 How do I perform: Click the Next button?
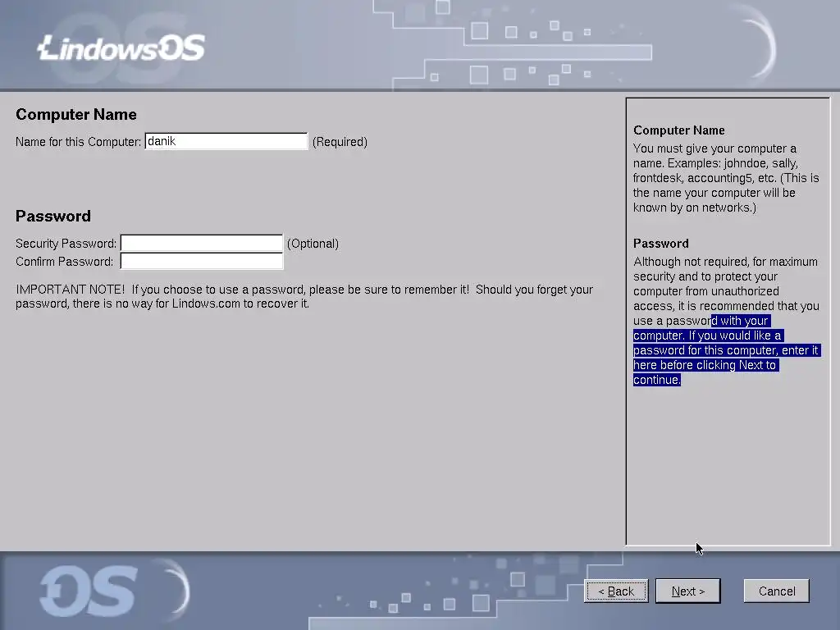click(x=688, y=591)
